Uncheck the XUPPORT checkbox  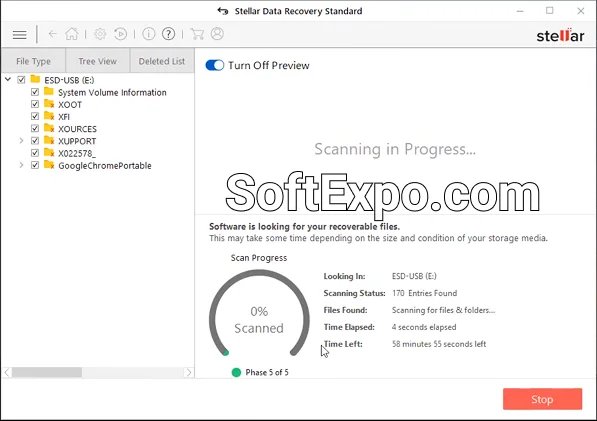(35, 141)
